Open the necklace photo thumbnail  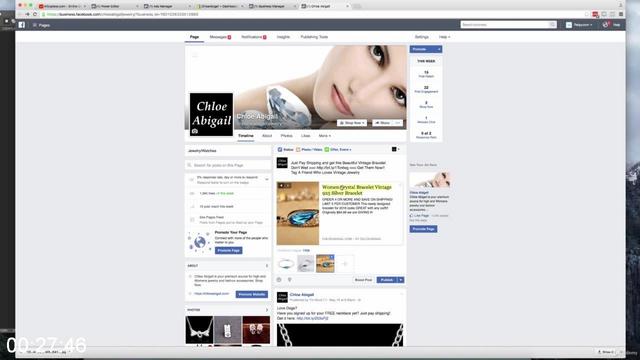click(x=199, y=330)
